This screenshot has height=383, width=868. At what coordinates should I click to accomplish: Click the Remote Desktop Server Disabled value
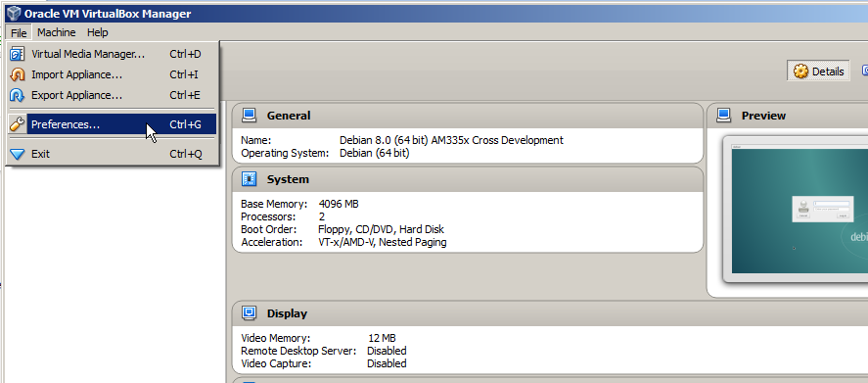pos(387,351)
